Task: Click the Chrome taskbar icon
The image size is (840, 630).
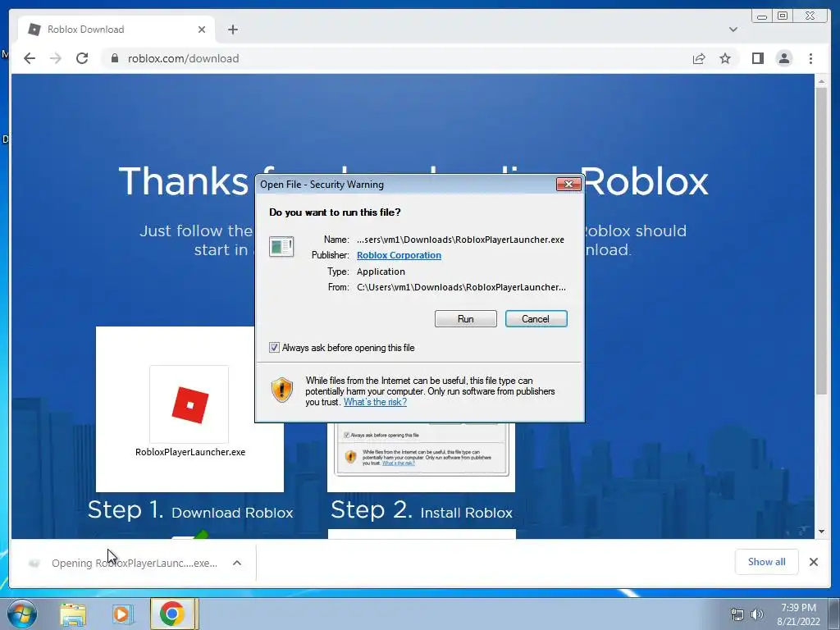Action: [x=172, y=614]
